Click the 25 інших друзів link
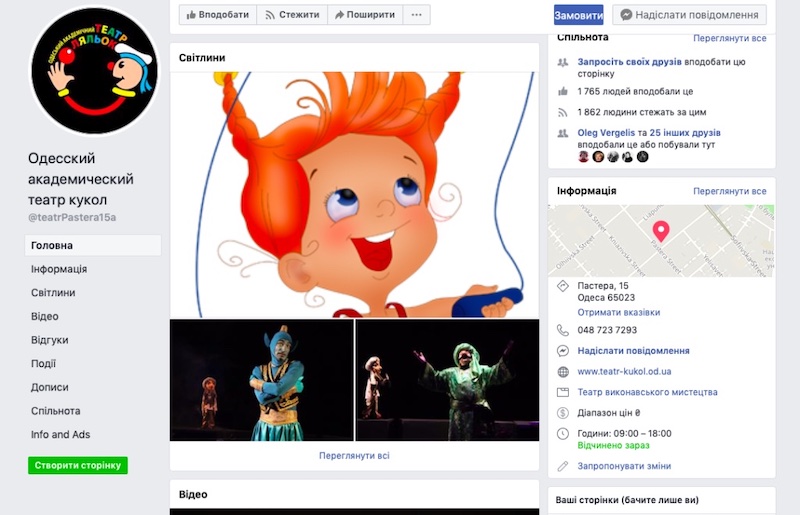 point(685,133)
